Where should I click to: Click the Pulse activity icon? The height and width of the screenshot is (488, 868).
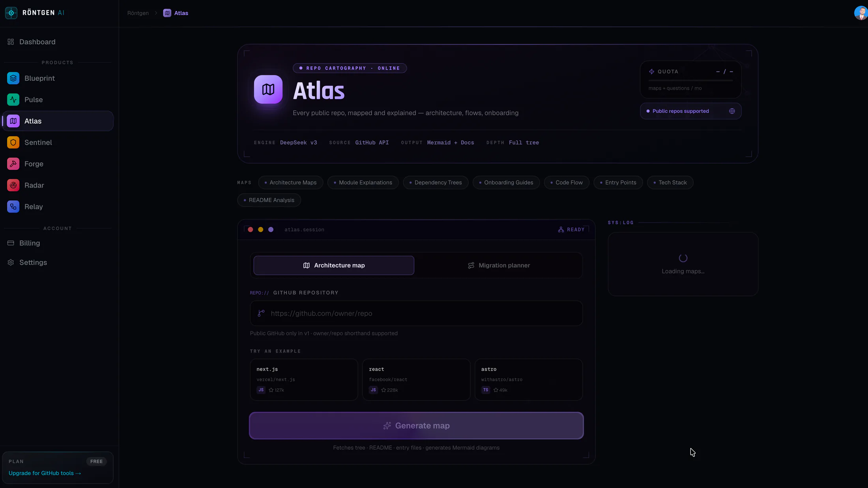(x=13, y=99)
